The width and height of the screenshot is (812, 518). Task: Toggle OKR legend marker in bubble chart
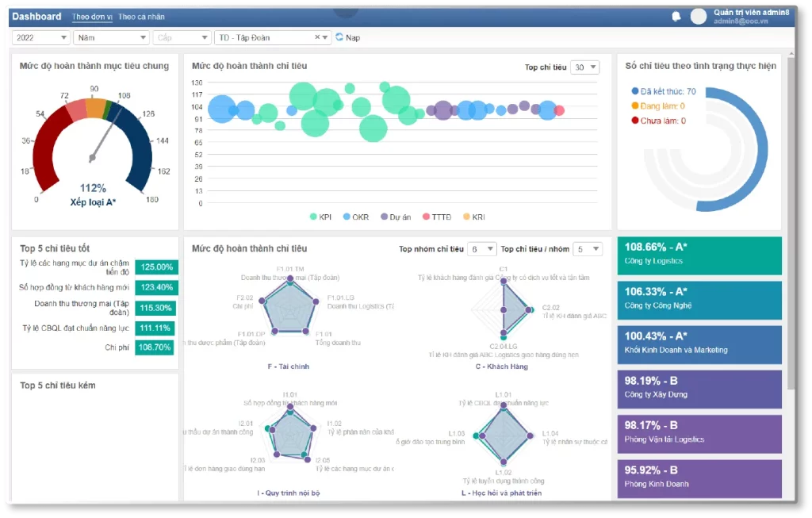pyautogui.click(x=347, y=217)
